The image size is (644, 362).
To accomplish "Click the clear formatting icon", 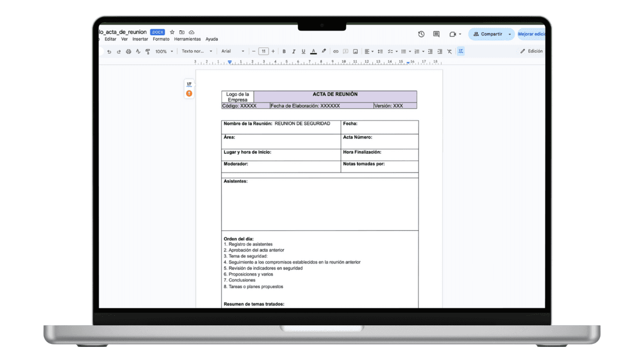I will pyautogui.click(x=449, y=51).
